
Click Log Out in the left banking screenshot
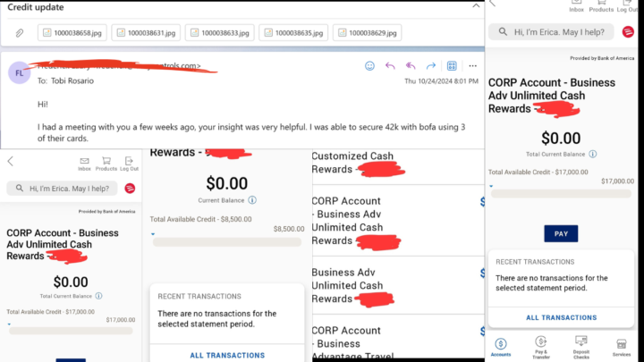129,164
